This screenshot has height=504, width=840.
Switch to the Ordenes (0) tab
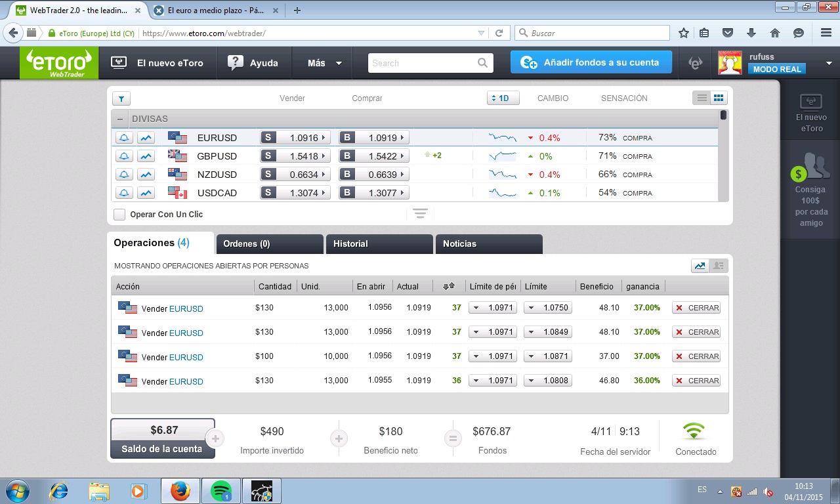click(x=270, y=244)
